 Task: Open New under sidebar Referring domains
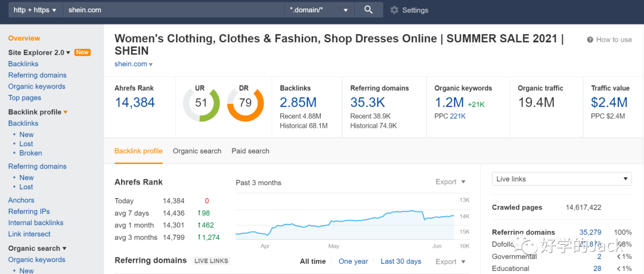click(27, 177)
